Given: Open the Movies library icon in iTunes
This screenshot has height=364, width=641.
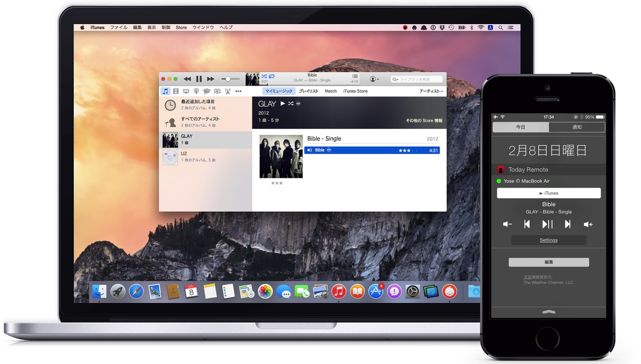Looking at the screenshot, I should click(x=176, y=91).
